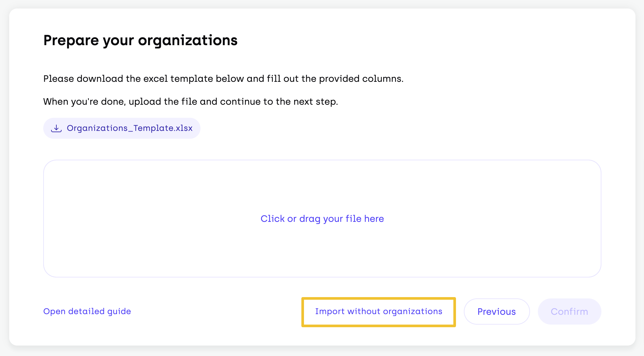Go back with the Previous button
The width and height of the screenshot is (644, 356).
497,311
